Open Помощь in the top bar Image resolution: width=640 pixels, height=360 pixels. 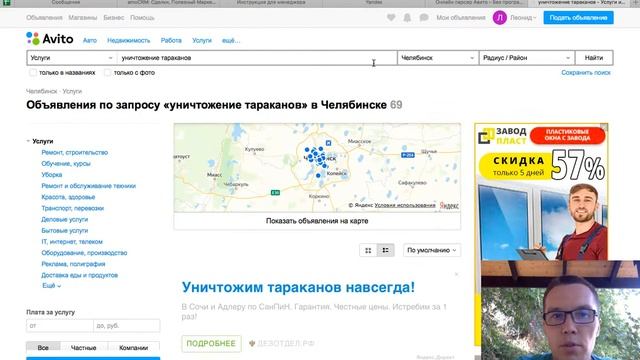[x=142, y=18]
